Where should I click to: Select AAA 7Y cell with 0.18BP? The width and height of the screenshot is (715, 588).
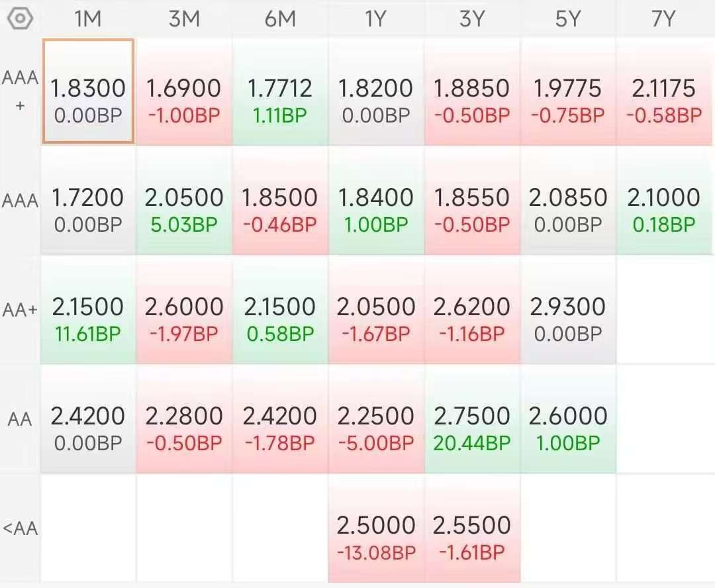664,201
